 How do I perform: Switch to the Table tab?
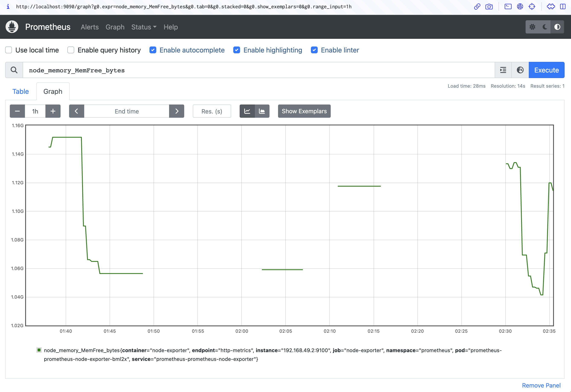tap(21, 91)
